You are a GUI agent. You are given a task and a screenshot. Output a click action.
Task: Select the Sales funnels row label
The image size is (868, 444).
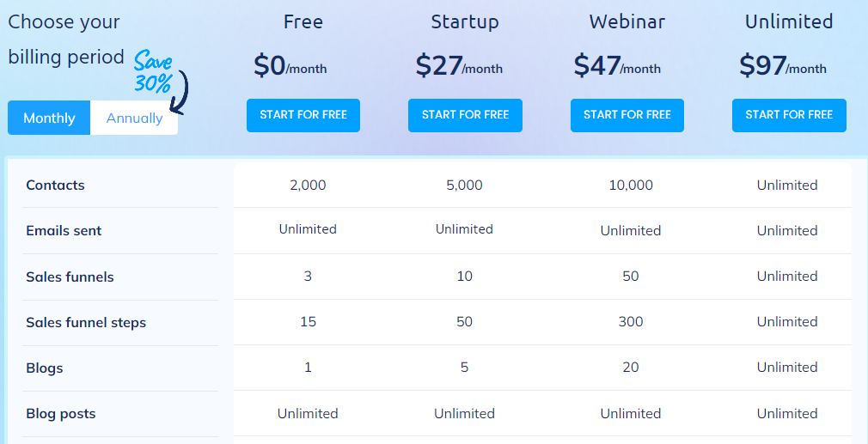(x=70, y=277)
